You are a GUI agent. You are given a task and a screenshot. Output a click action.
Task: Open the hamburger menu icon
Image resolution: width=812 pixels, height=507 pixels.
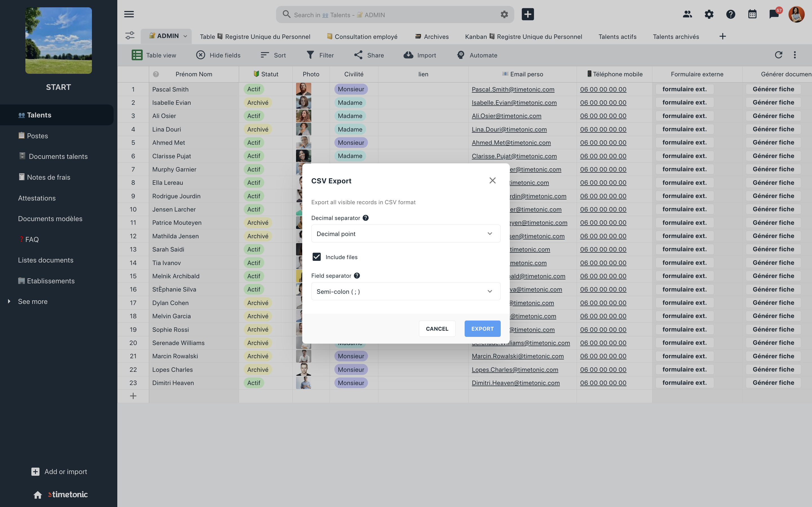[x=129, y=14]
